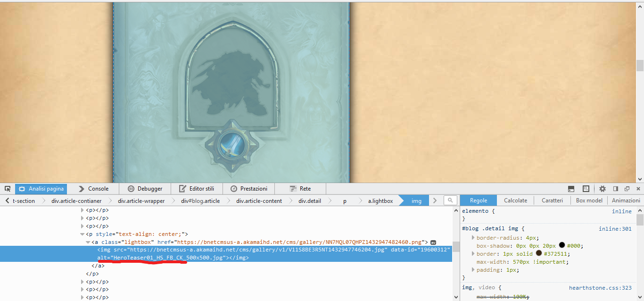The height and width of the screenshot is (301, 644).
Task: Click the alt HeroTeaser01 attribute value
Action: point(169,258)
